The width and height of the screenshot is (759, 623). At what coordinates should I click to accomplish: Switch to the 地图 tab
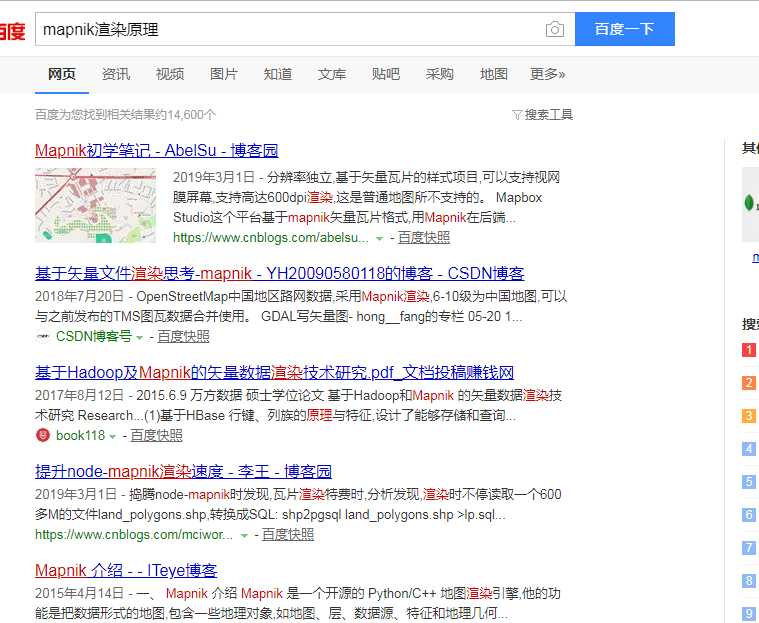coord(494,74)
